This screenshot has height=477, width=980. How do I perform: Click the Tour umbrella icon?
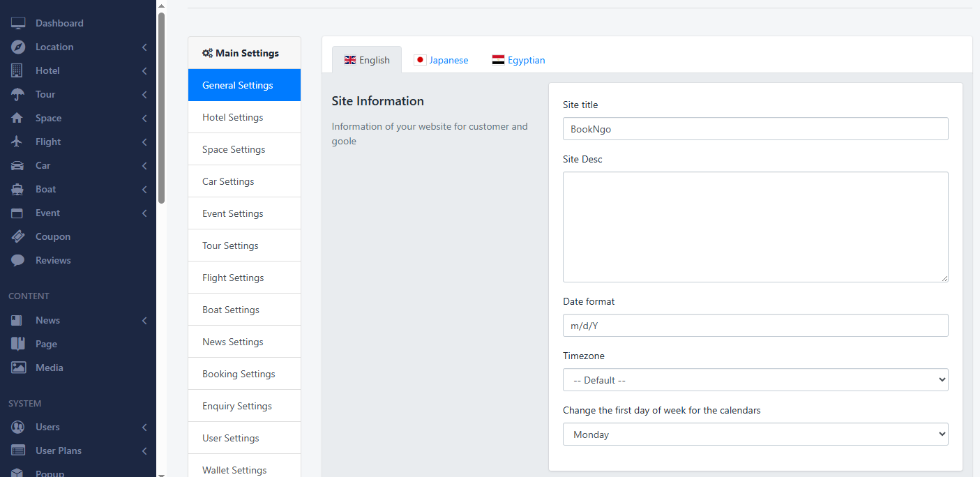tap(18, 94)
